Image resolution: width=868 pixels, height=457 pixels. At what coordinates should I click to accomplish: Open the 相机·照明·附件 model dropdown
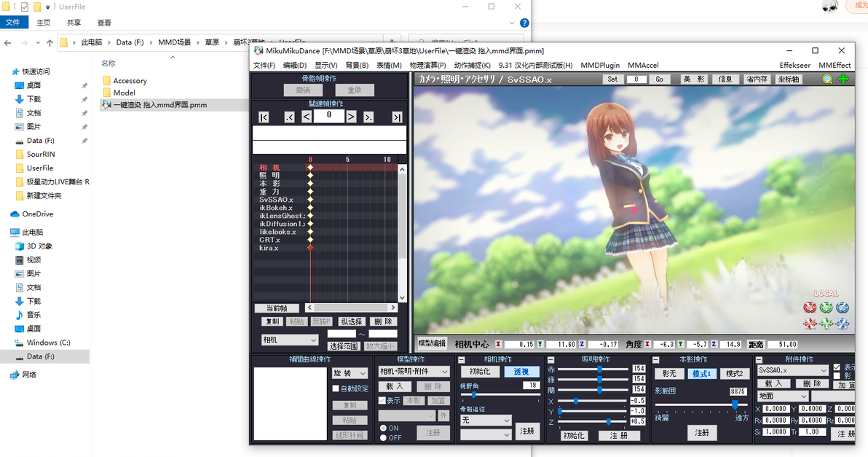414,371
